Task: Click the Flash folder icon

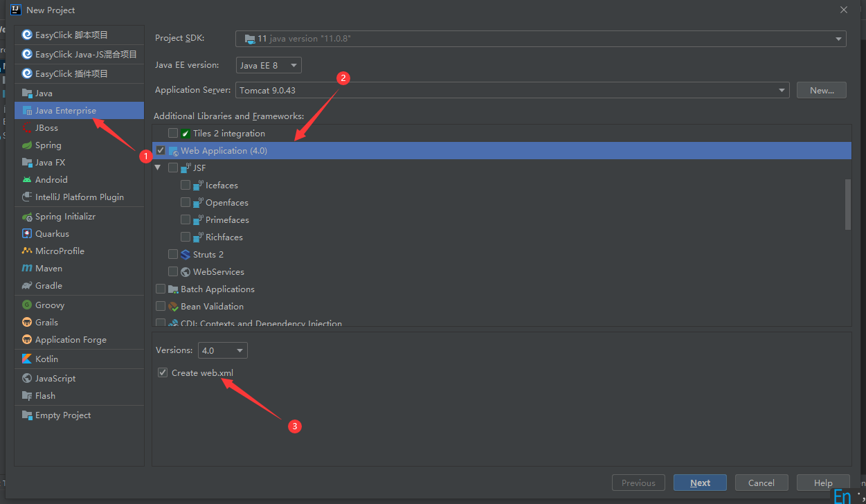Action: pos(27,396)
